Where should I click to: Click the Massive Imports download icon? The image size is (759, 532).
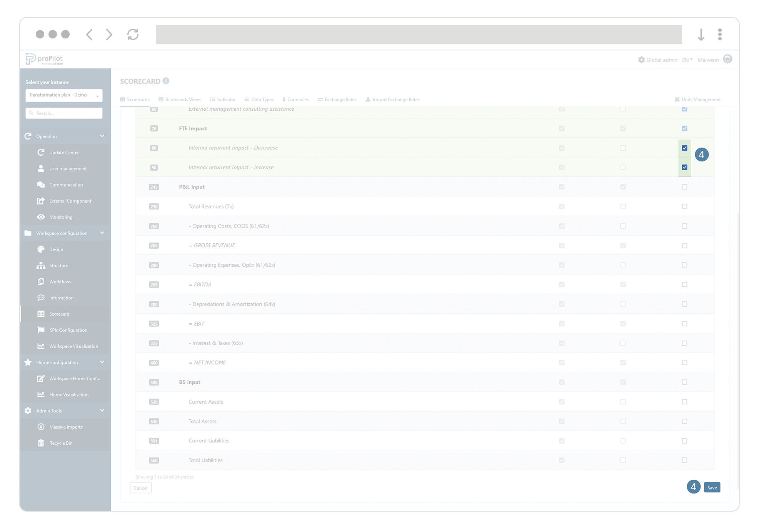coord(41,427)
